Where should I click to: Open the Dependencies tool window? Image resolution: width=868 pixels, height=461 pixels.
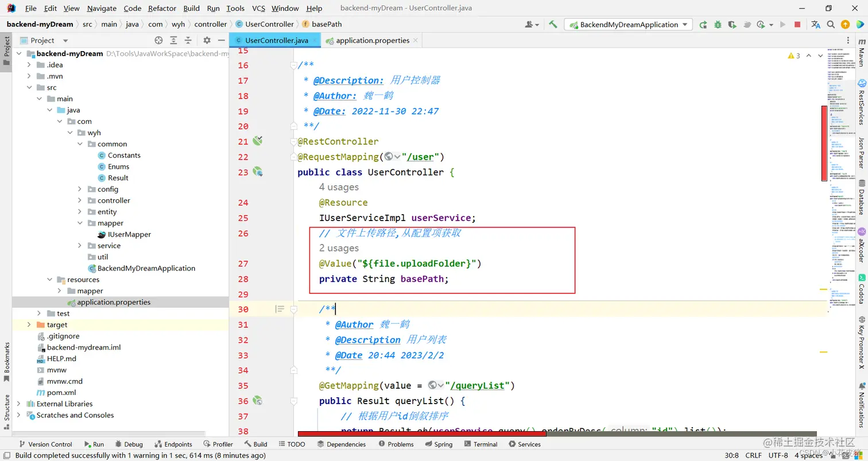tap(341, 444)
